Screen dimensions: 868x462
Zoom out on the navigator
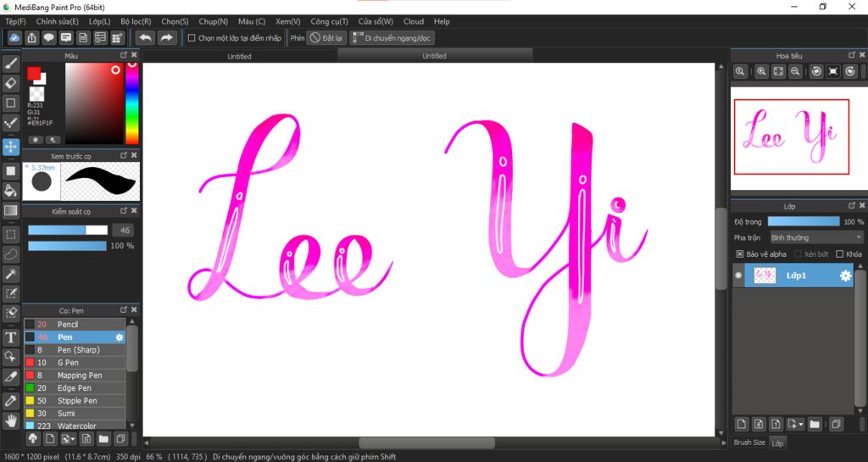point(795,71)
